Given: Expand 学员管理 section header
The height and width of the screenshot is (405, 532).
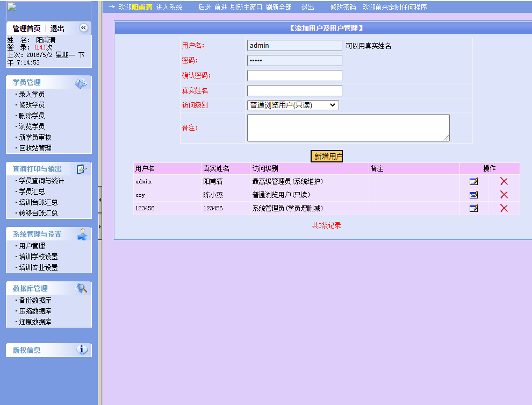Looking at the screenshot, I should point(48,82).
